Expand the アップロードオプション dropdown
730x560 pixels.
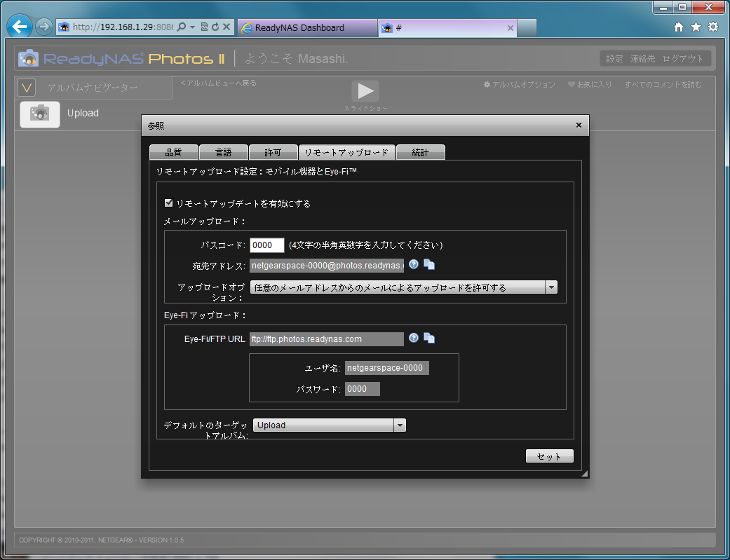point(551,287)
